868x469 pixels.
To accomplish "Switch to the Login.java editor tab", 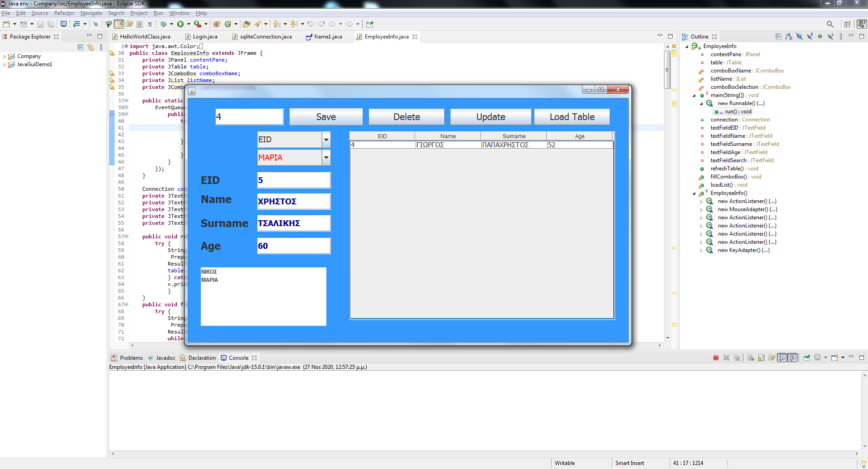I will pyautogui.click(x=201, y=37).
